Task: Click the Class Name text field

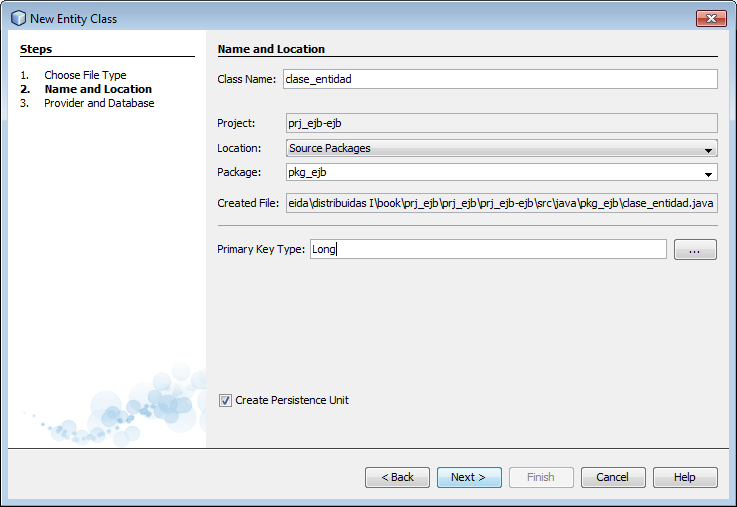Action: (500, 79)
